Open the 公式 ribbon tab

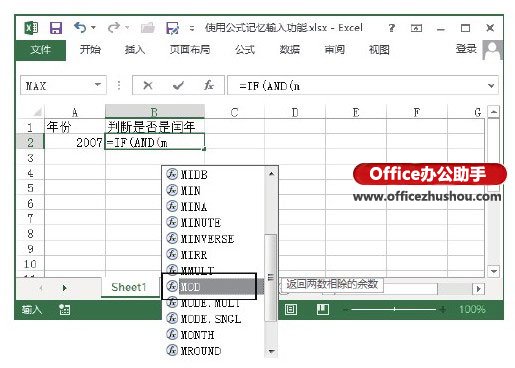pos(245,50)
